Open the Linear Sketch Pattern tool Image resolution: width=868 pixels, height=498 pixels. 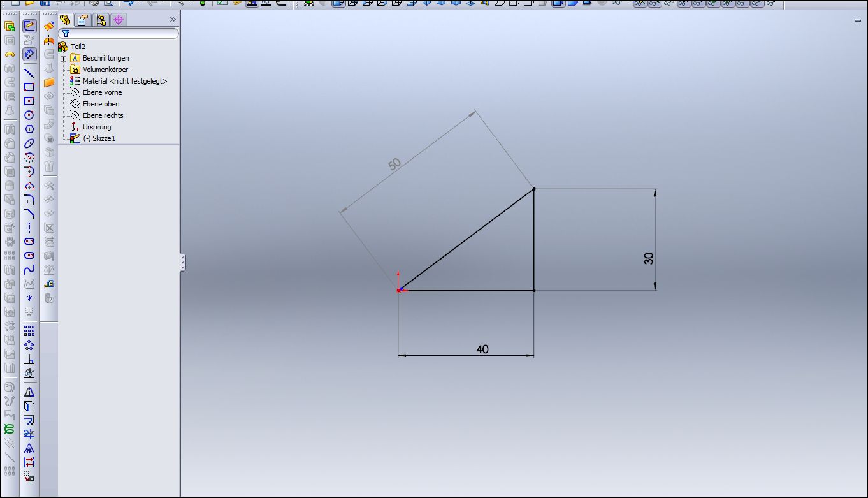click(29, 331)
